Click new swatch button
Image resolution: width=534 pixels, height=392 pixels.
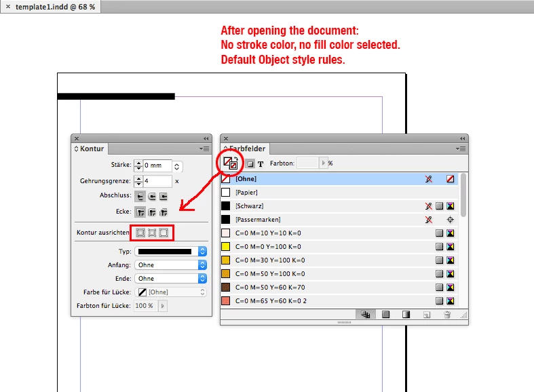tap(427, 315)
